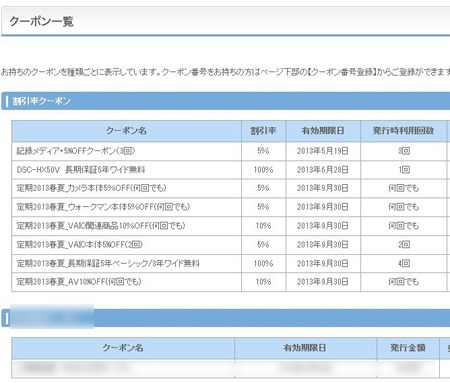Open the カメラ本体5%OFF(何回でも) coupon
The width and height of the screenshot is (450, 383).
pos(91,188)
